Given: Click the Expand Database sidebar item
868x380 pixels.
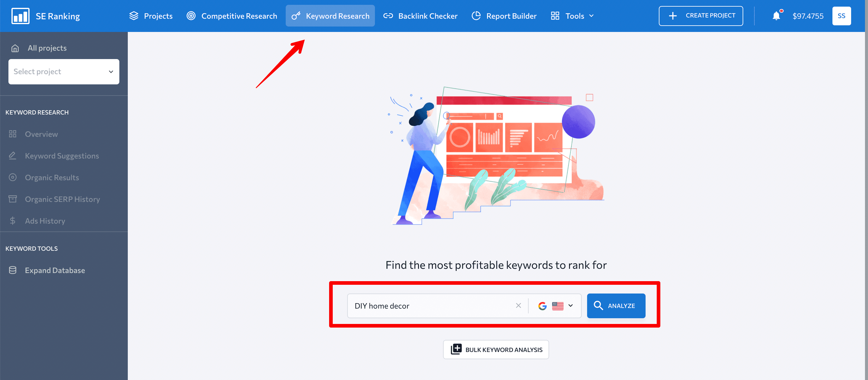Looking at the screenshot, I should click(x=55, y=269).
